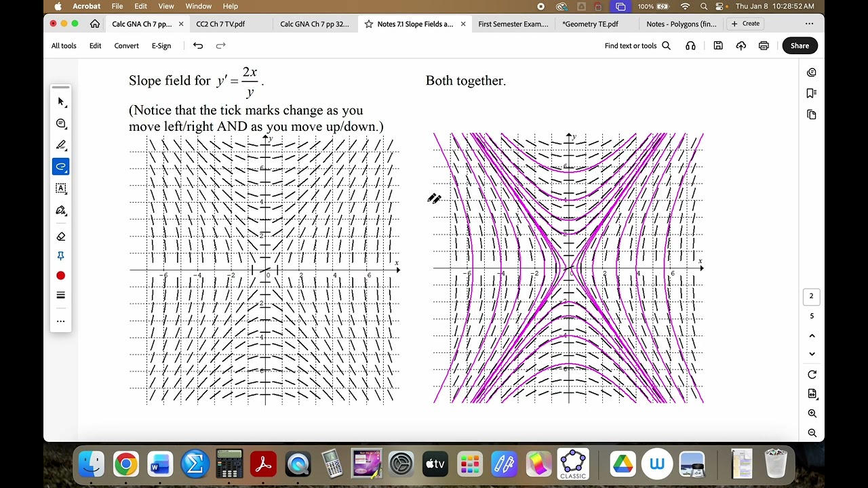Image resolution: width=868 pixels, height=488 pixels.
Task: Upload document to cloud
Action: pyautogui.click(x=741, y=45)
